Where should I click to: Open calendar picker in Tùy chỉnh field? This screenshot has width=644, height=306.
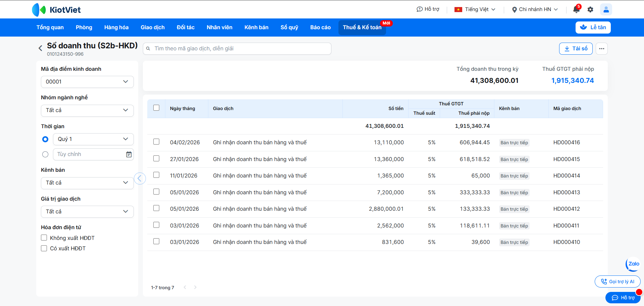point(129,154)
